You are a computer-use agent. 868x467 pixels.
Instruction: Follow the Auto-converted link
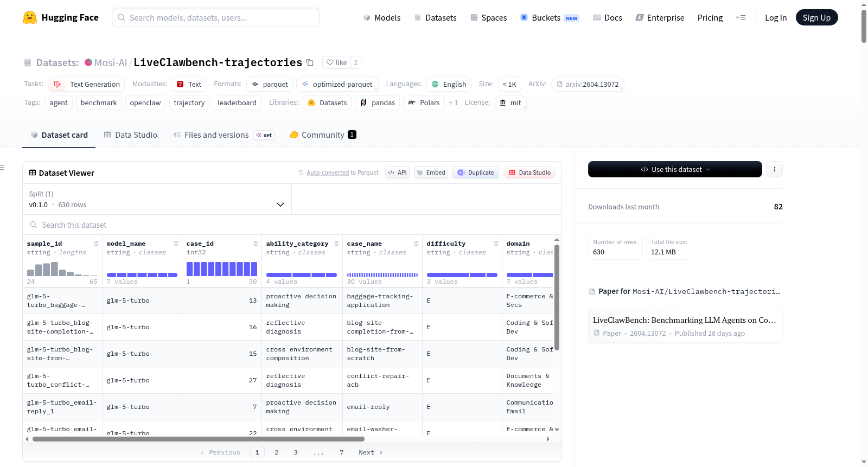[328, 172]
